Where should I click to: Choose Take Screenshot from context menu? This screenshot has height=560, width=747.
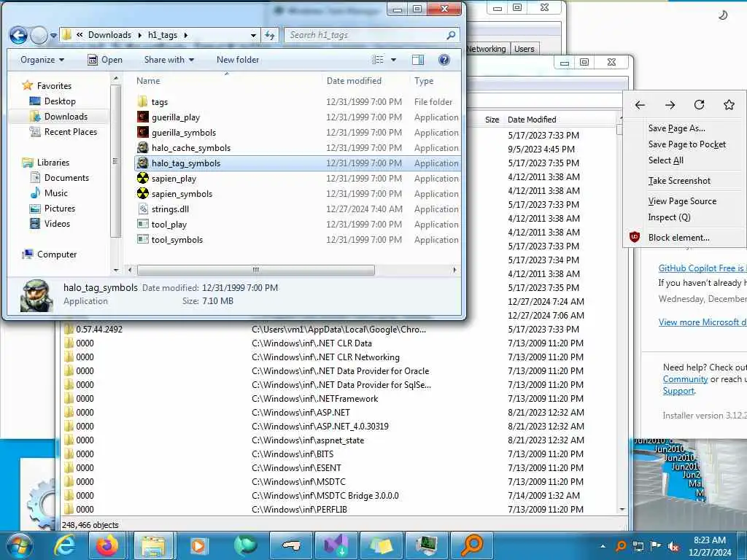(x=679, y=181)
